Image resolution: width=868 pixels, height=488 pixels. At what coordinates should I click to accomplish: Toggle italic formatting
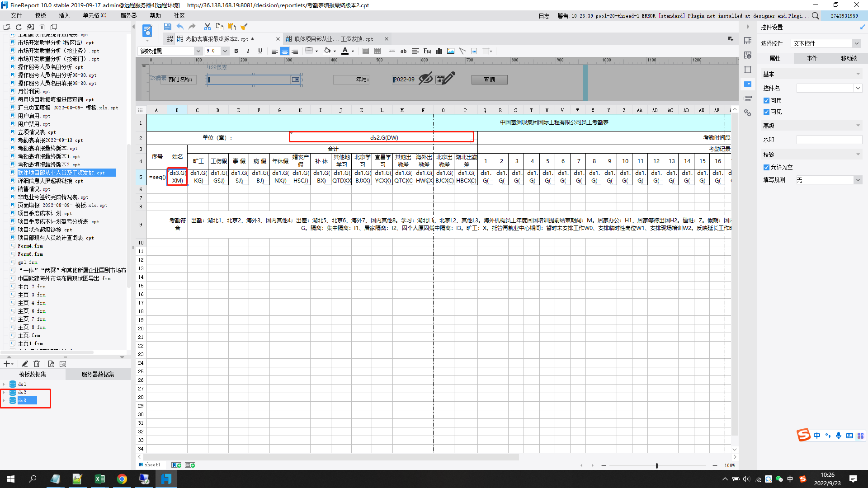[x=248, y=51]
